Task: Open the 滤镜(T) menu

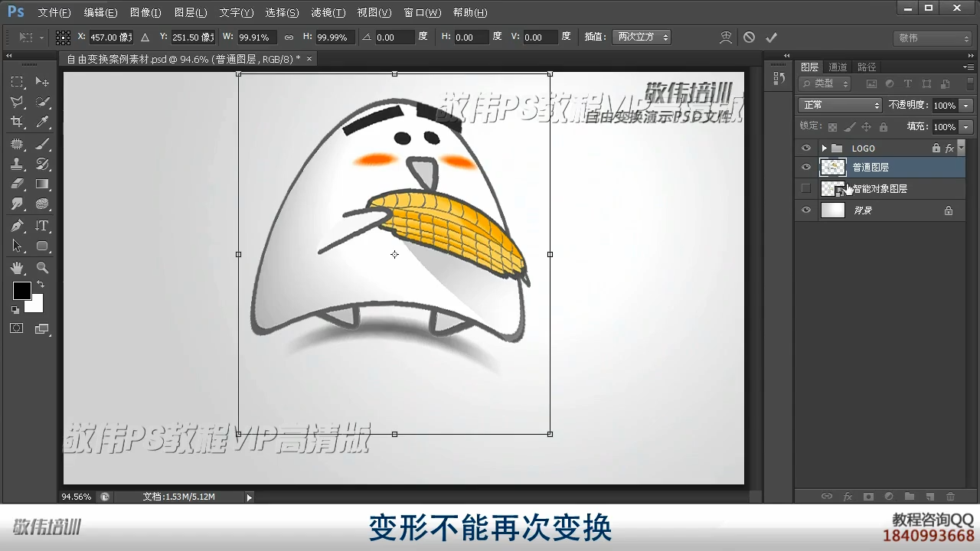Action: 328,13
